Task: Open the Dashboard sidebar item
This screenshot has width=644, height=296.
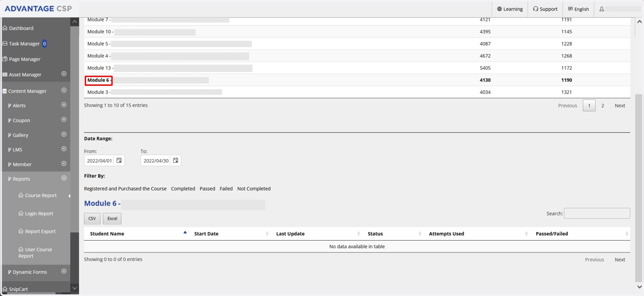Action: (x=21, y=28)
